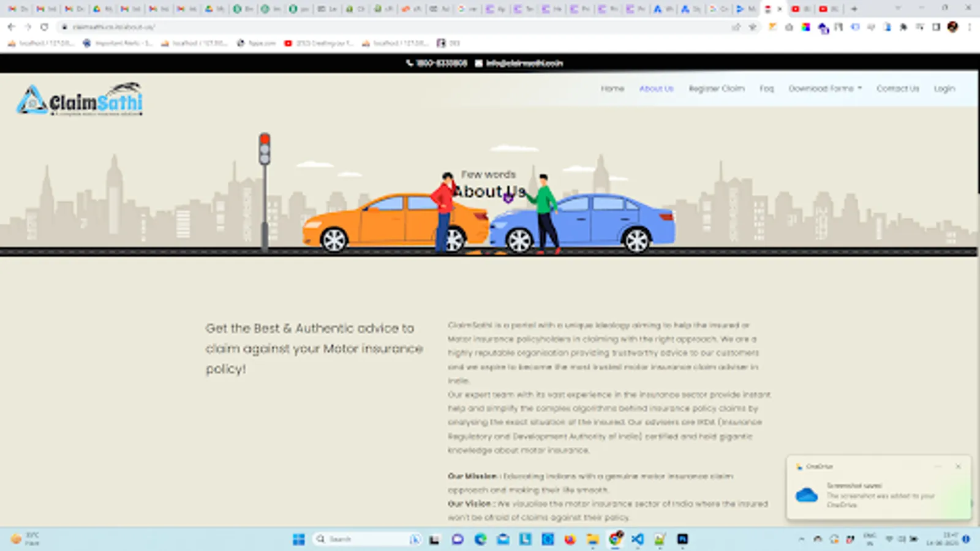
Task: Click the Chrome profile avatar icon
Action: [952, 27]
